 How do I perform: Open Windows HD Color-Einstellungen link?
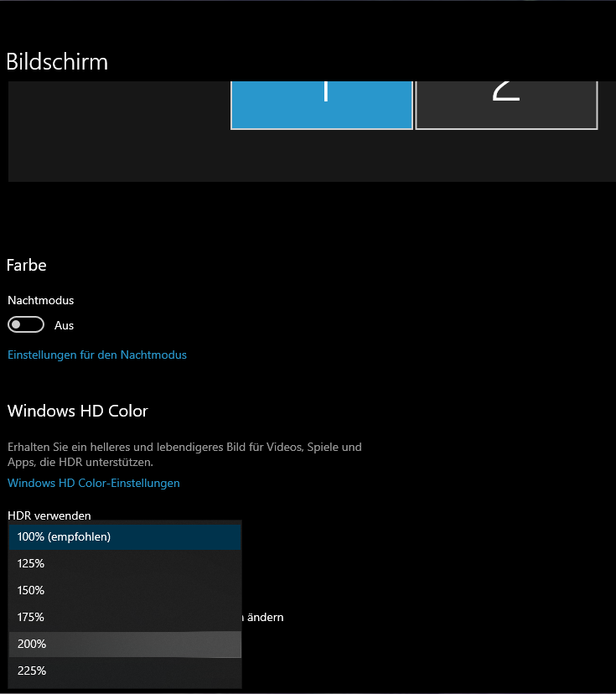(x=94, y=483)
